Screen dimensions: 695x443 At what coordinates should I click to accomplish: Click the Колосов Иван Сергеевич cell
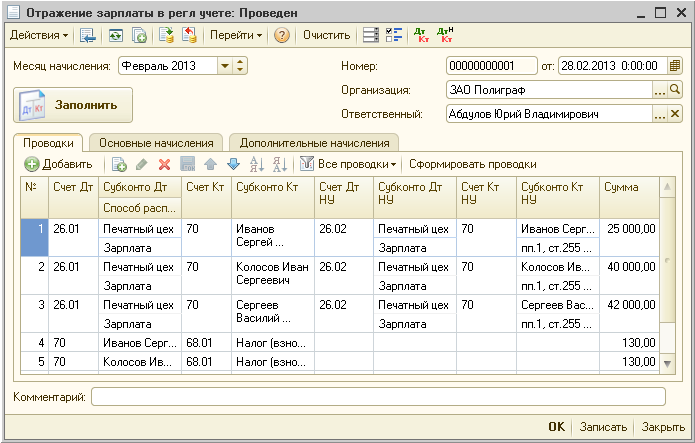tap(273, 276)
